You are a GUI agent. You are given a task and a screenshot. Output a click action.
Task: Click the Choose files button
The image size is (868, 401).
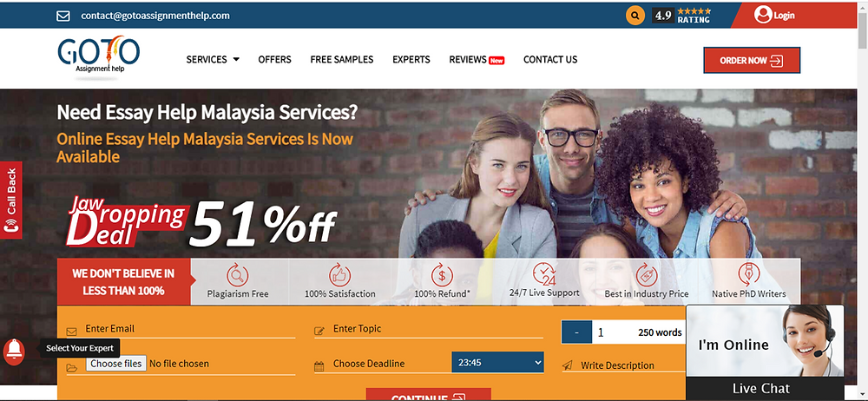click(116, 364)
